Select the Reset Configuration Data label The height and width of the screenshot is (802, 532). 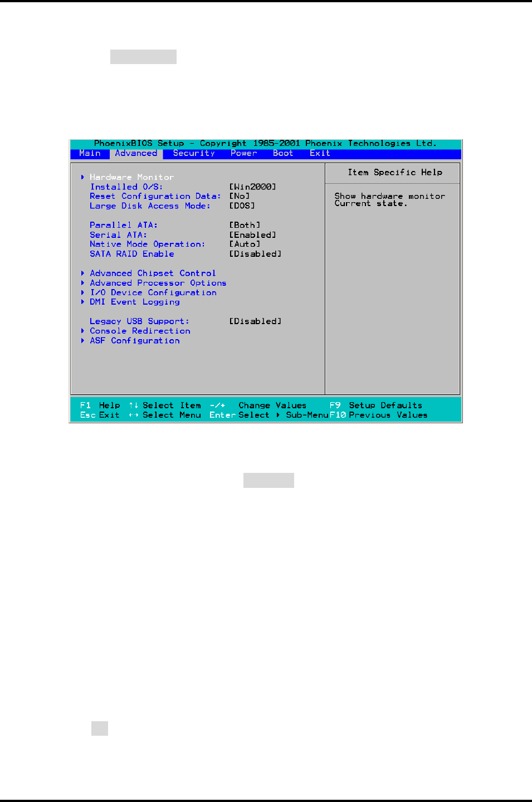point(155,196)
